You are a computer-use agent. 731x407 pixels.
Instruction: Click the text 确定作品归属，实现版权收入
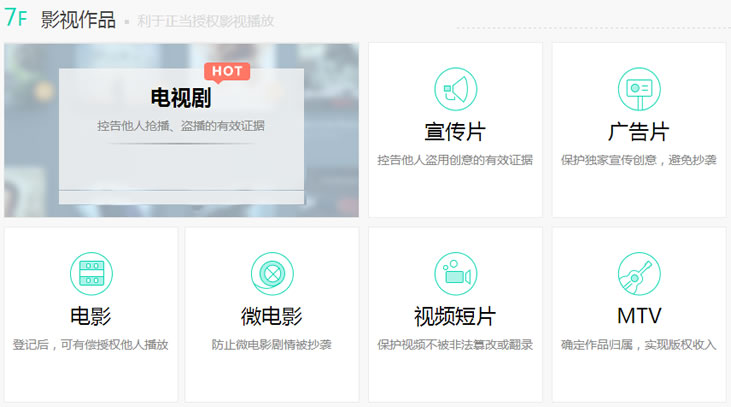[639, 345]
